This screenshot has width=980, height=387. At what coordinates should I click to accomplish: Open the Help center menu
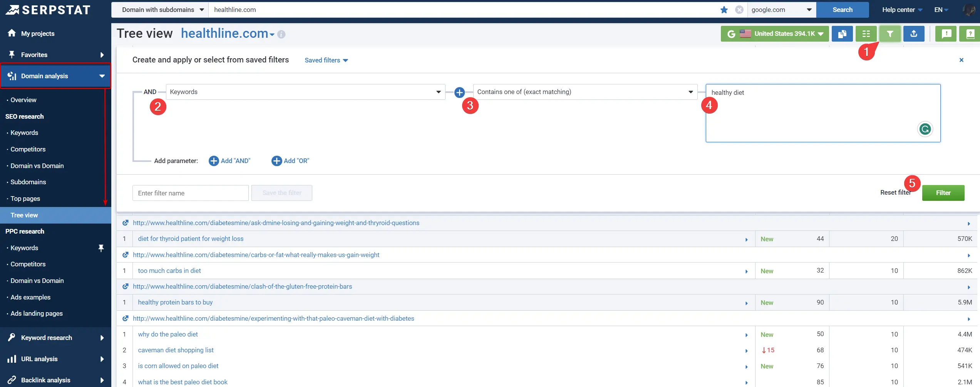point(902,10)
